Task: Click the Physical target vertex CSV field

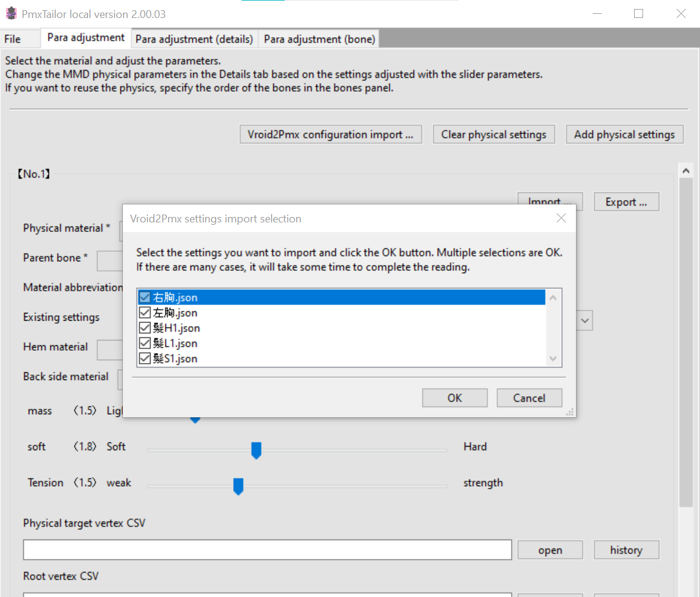Action: pyautogui.click(x=267, y=550)
